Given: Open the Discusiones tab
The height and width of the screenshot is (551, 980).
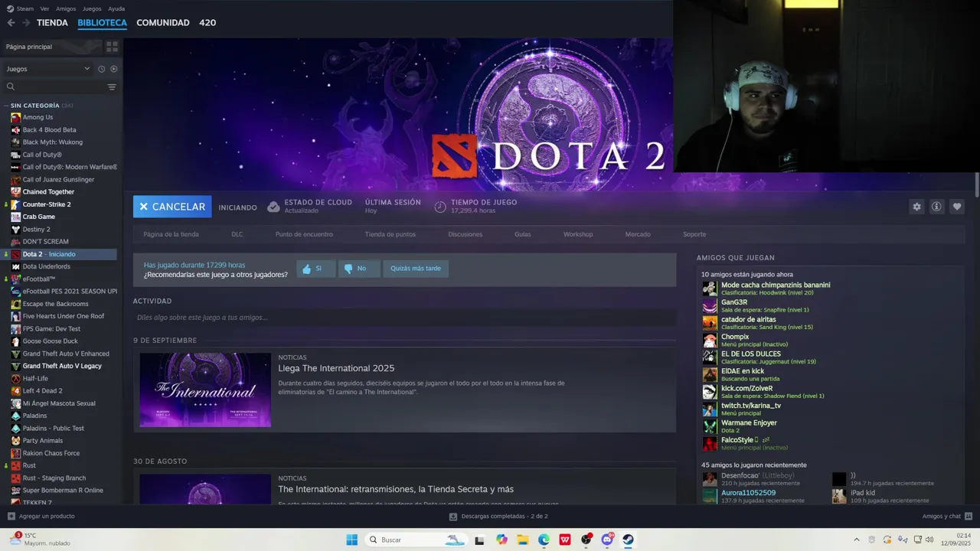Looking at the screenshot, I should (x=465, y=234).
